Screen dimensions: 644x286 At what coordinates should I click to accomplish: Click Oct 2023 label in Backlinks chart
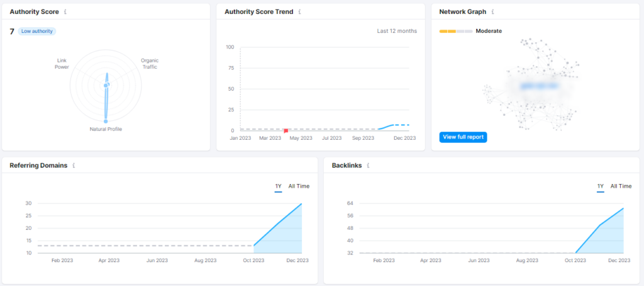[575, 260]
